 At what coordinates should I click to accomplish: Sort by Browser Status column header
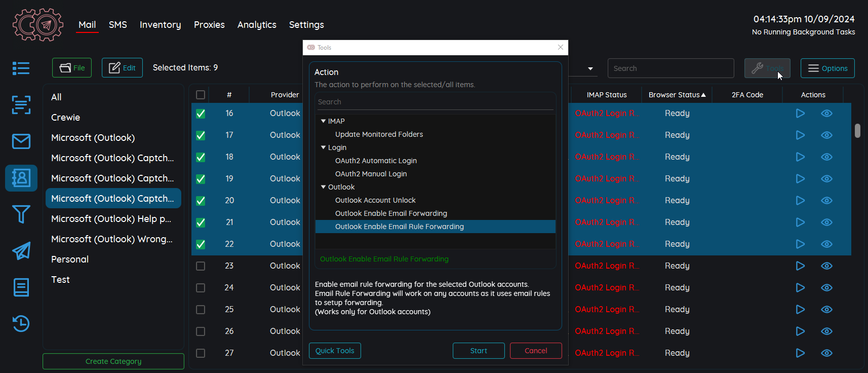coord(677,95)
